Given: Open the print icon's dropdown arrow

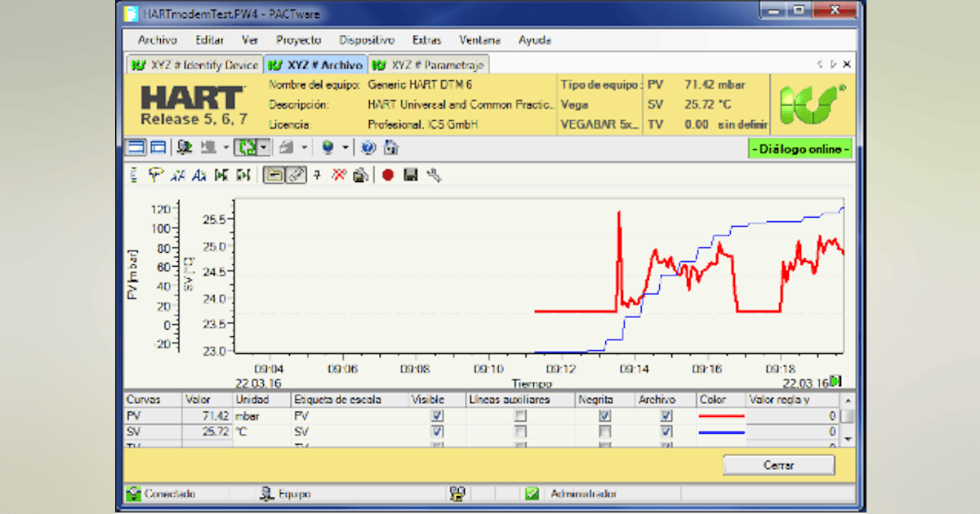Looking at the screenshot, I should (305, 148).
